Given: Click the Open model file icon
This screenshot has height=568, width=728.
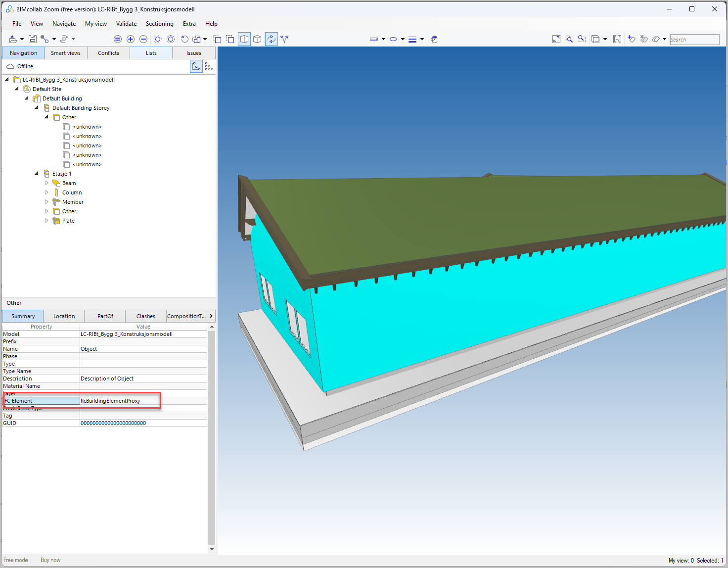Looking at the screenshot, I should [13, 39].
